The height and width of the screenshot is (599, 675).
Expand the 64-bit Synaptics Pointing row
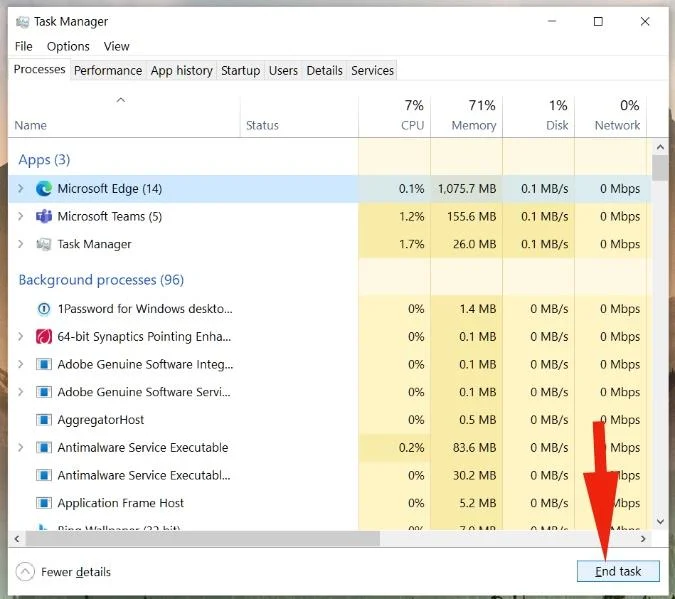[x=20, y=336]
